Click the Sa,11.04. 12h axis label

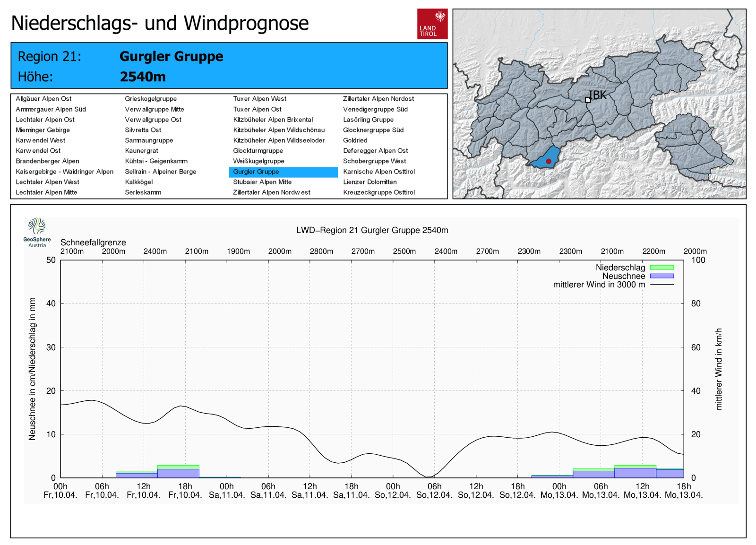pos(310,491)
